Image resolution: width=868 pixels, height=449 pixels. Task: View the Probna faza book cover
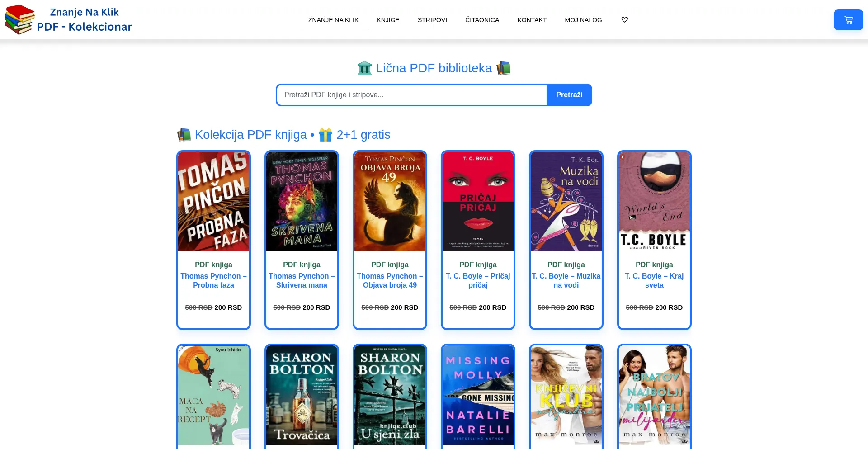[213, 202]
